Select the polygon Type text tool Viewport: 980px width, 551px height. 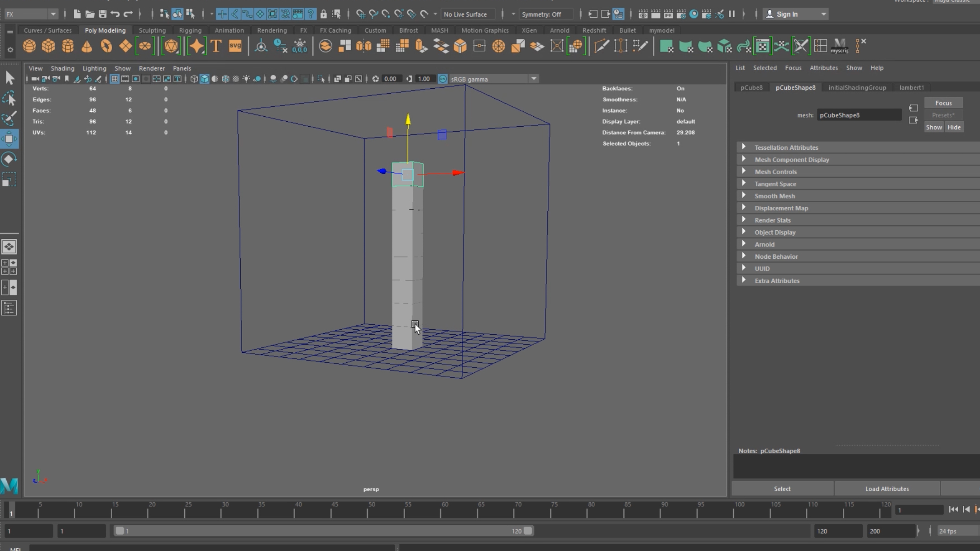point(216,46)
